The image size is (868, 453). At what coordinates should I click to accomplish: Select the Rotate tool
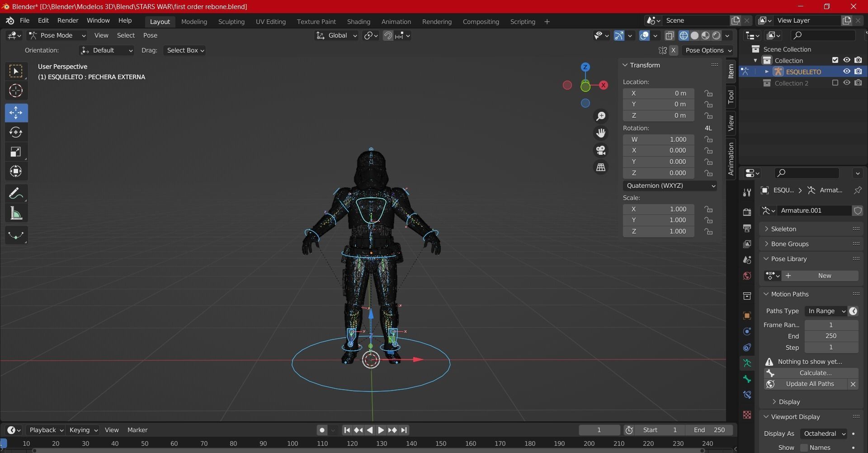click(x=16, y=132)
